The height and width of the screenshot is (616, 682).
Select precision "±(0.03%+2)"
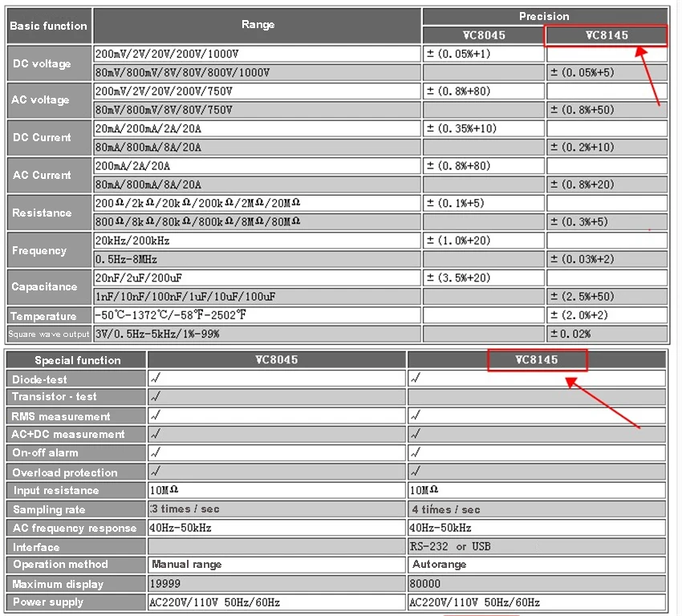tap(607, 259)
